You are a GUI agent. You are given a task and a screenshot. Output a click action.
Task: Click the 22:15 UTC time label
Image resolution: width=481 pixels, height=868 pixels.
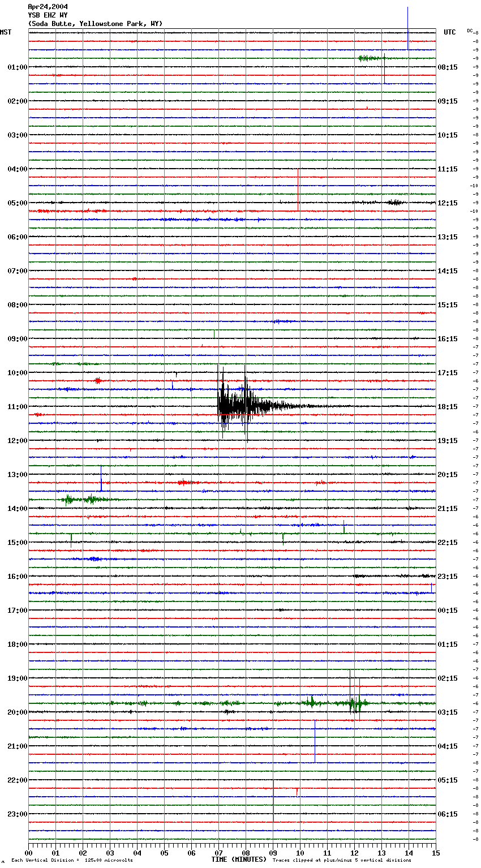click(448, 543)
